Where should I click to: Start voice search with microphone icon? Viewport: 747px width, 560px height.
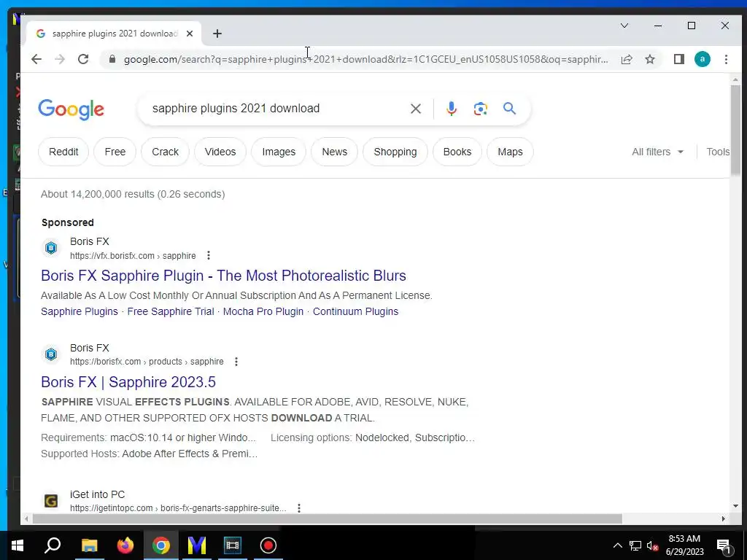pyautogui.click(x=451, y=109)
